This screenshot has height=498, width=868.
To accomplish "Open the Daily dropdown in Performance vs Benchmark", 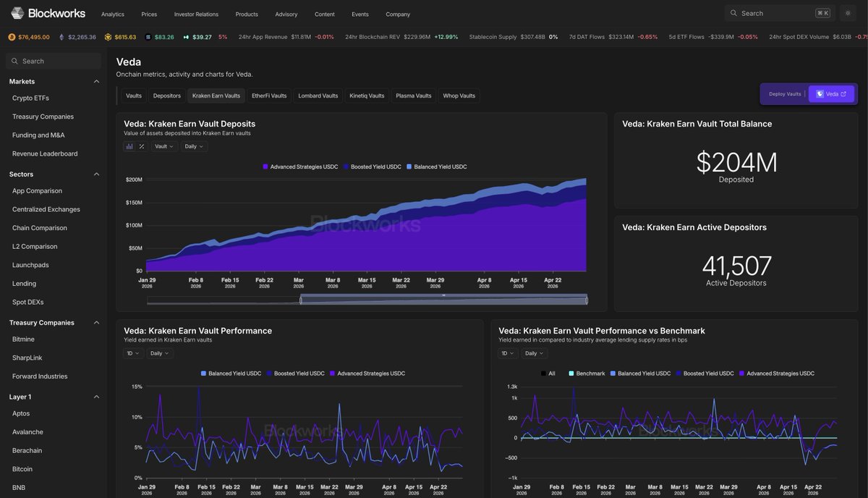I will coord(535,353).
